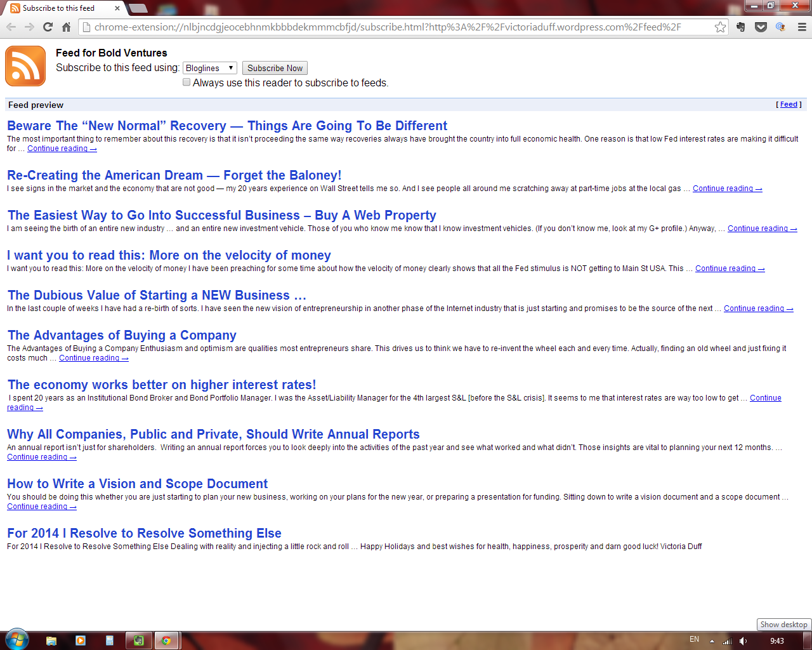Reload the page with the refresh icon
The width and height of the screenshot is (812, 650).
(x=48, y=27)
